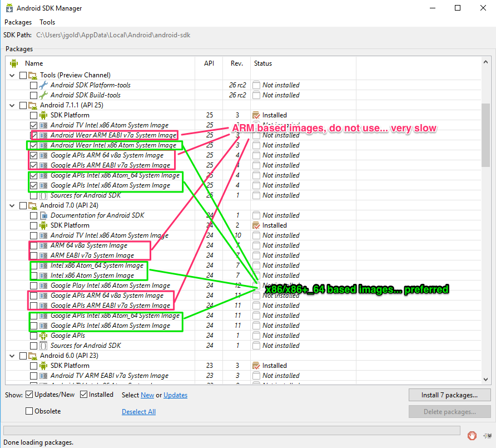This screenshot has height=448, width=496.
Task: Click the progress bar at the bottom
Action: 231,430
